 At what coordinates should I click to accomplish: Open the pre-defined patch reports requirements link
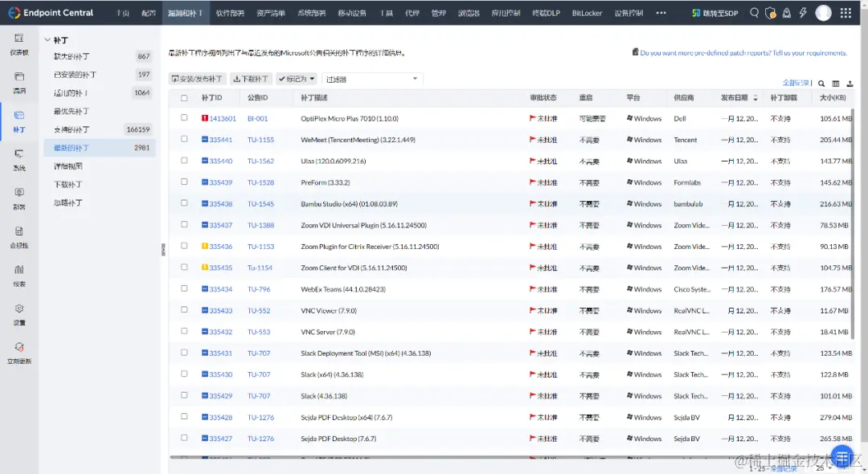pyautogui.click(x=743, y=52)
